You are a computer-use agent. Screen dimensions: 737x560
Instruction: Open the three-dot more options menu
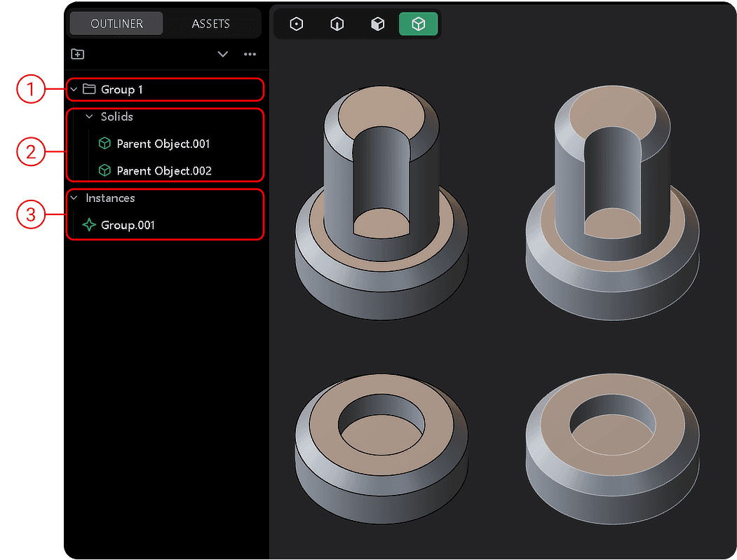coord(250,54)
